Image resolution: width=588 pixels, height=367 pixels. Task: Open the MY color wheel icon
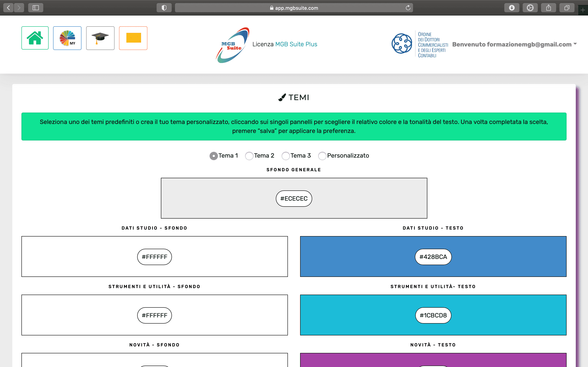[67, 38]
